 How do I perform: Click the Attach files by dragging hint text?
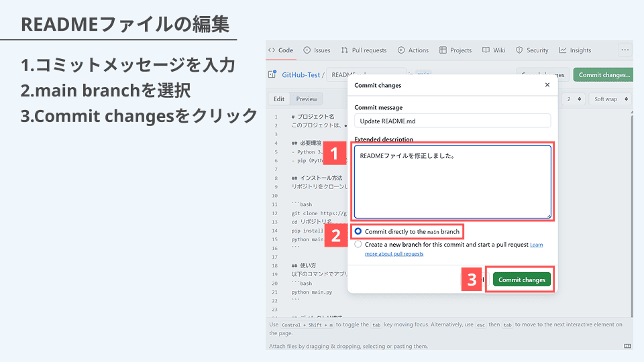coord(348,346)
